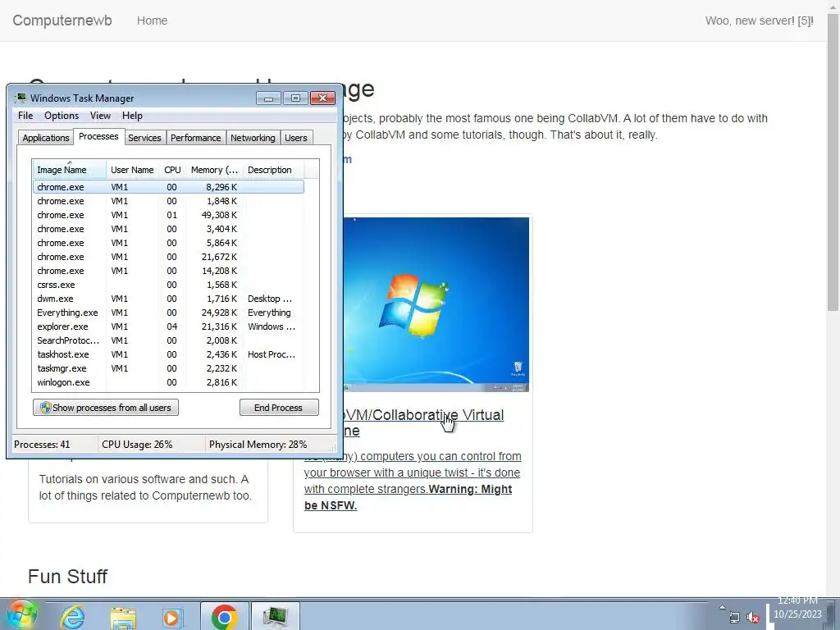Click Show processes from all users
The width and height of the screenshot is (840, 630).
point(106,408)
